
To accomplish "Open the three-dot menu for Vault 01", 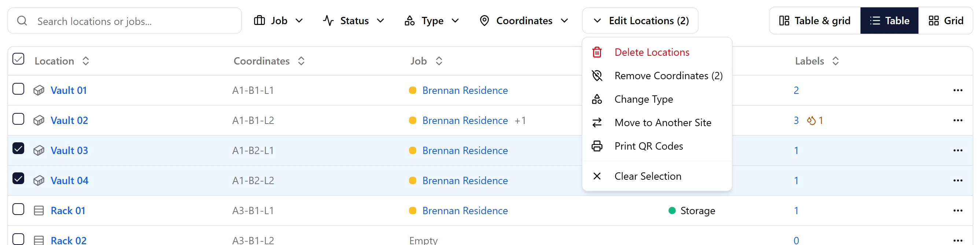I will 958,91.
